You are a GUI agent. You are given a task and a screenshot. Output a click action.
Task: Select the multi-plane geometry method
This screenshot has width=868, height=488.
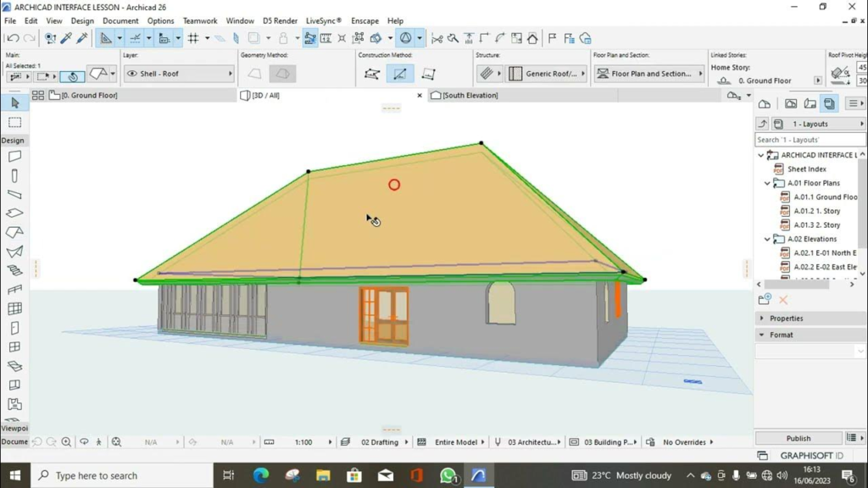coord(282,74)
